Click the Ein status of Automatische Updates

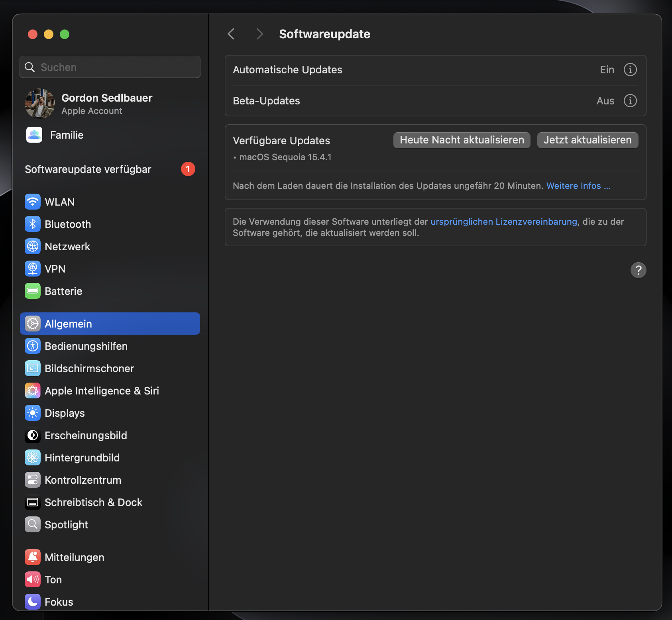click(607, 70)
